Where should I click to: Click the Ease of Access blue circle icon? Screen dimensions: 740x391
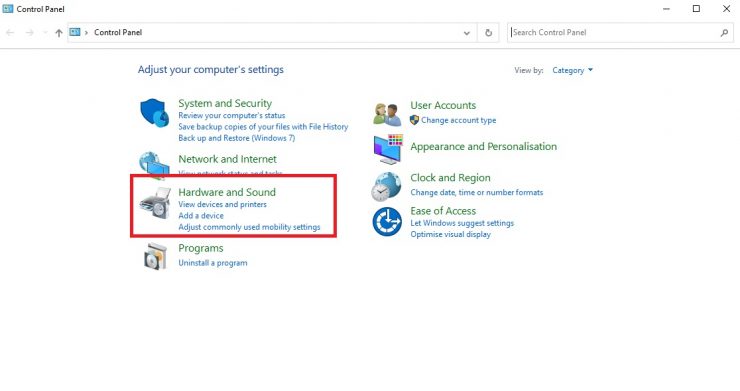click(x=387, y=221)
